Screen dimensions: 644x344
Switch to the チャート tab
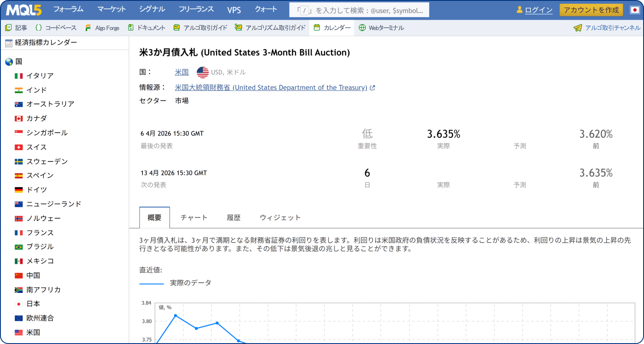click(x=194, y=217)
